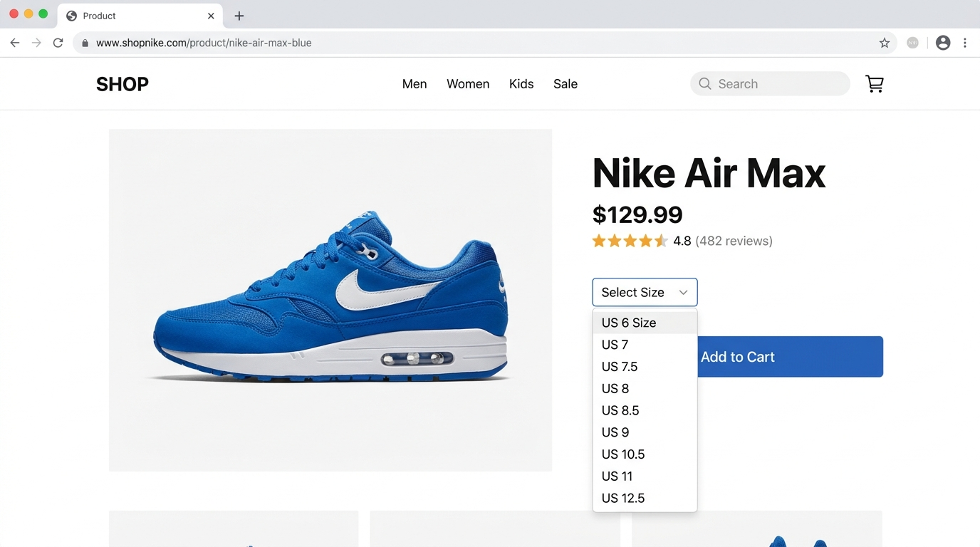Bookmark this page with the star icon
The image size is (980, 547).
tap(885, 43)
